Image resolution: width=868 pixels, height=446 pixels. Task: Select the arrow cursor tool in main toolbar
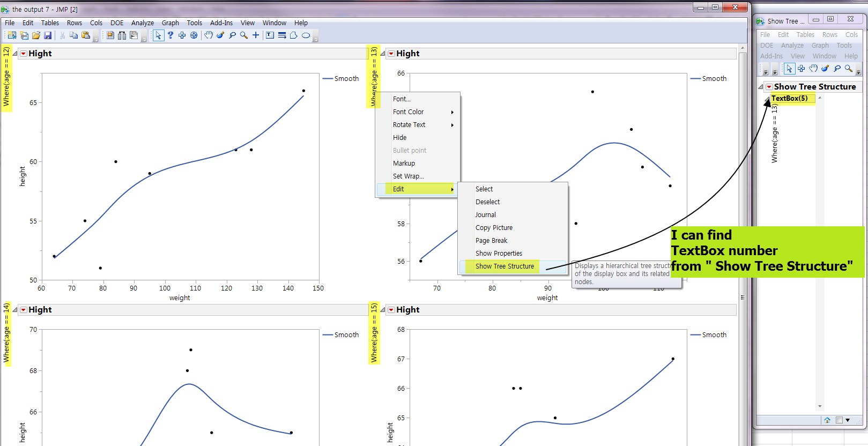coord(158,35)
